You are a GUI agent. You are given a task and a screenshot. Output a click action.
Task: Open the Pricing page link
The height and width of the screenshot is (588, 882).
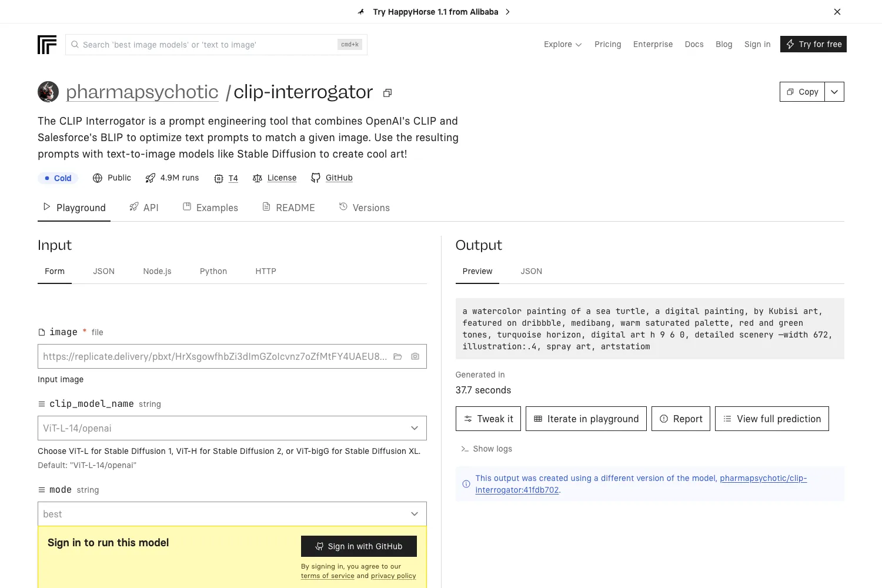pyautogui.click(x=608, y=44)
